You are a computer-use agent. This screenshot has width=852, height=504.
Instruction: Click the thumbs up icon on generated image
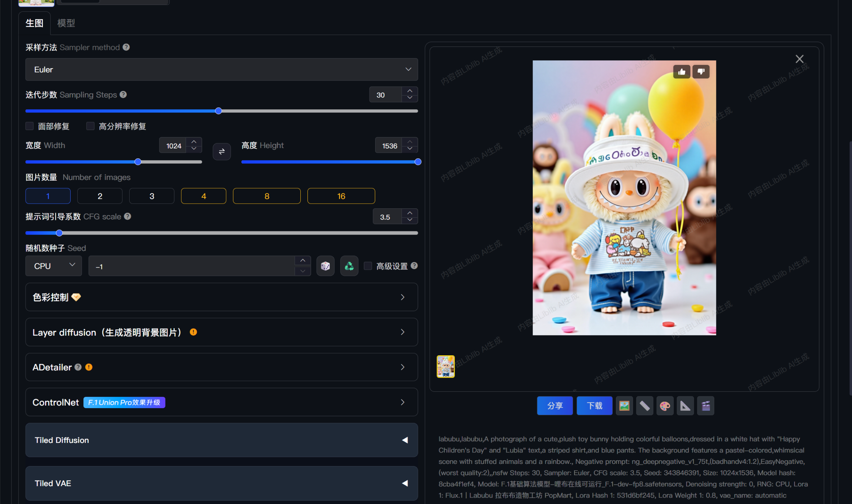pos(682,72)
